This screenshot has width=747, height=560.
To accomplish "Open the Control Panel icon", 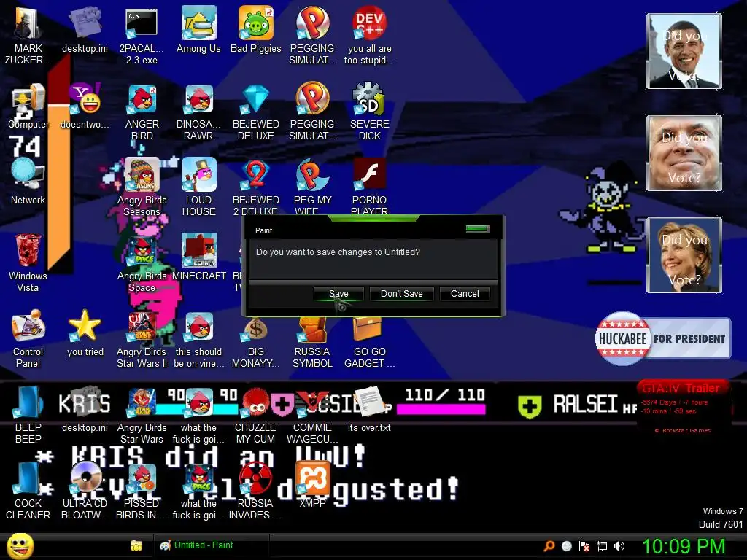I will [28, 338].
